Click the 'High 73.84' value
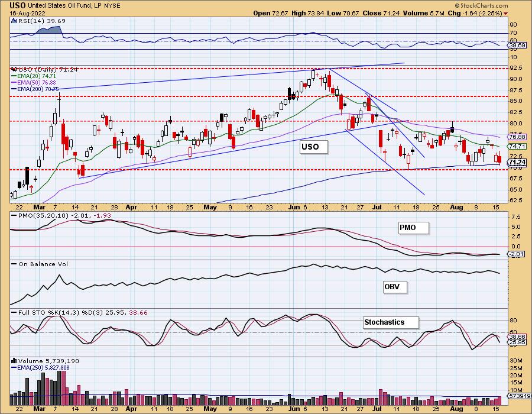Image resolution: width=532 pixels, height=414 pixels. (x=307, y=13)
